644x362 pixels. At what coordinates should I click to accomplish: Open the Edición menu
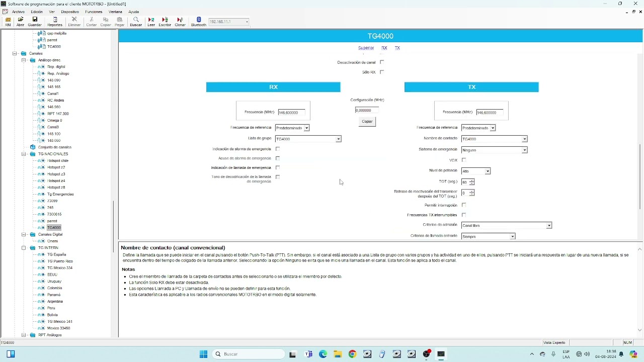pyautogui.click(x=37, y=12)
